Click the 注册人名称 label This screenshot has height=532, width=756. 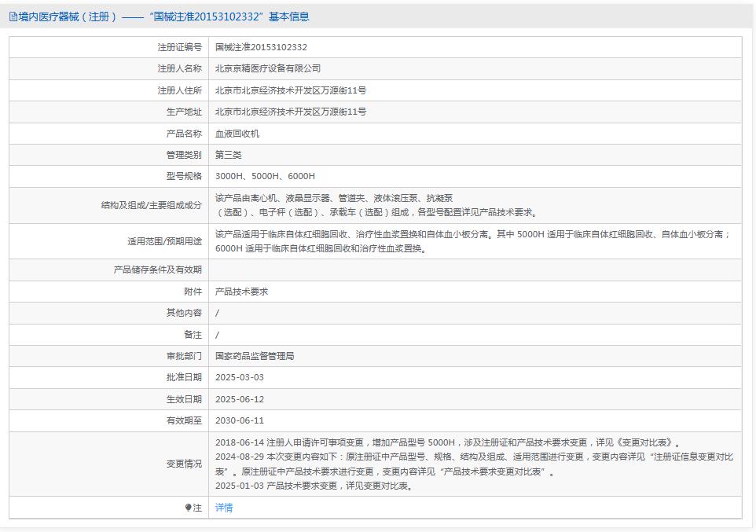[179, 68]
